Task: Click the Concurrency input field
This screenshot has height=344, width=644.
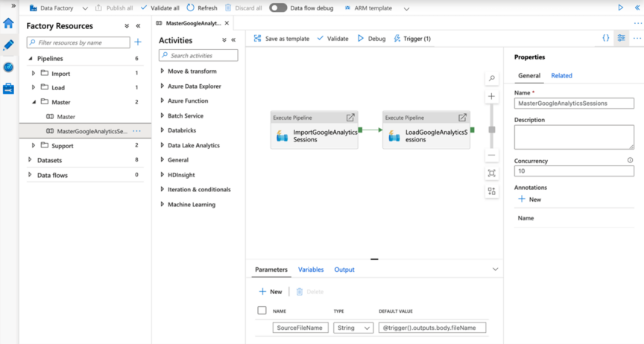Action: tap(573, 171)
